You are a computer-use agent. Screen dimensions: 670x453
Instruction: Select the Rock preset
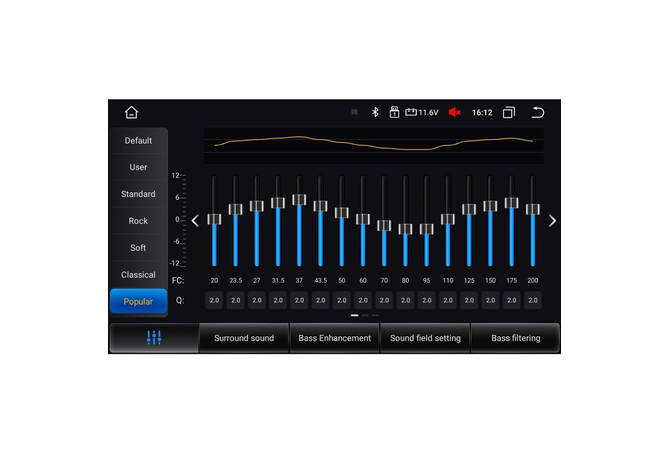click(x=138, y=221)
